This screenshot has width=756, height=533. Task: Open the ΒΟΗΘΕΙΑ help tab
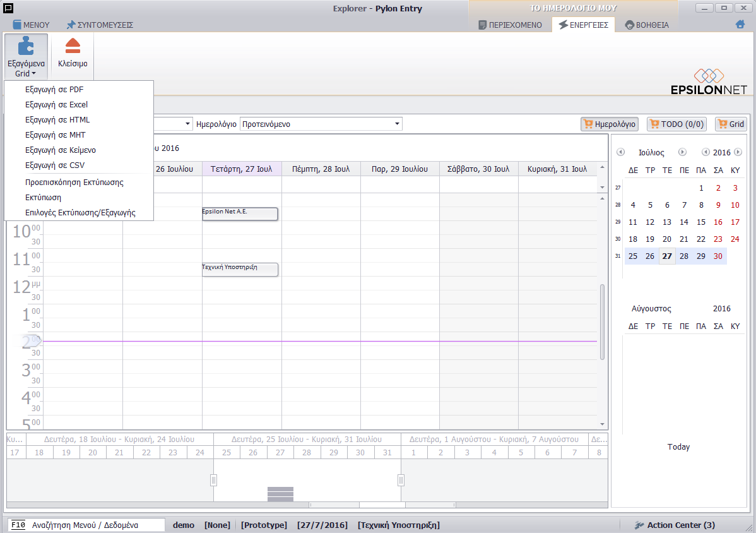point(647,25)
